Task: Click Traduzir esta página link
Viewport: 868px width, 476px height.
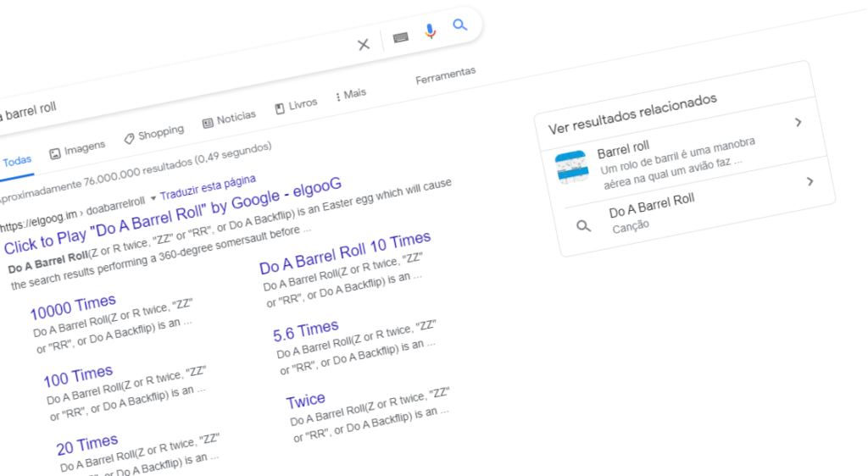Action: (208, 187)
